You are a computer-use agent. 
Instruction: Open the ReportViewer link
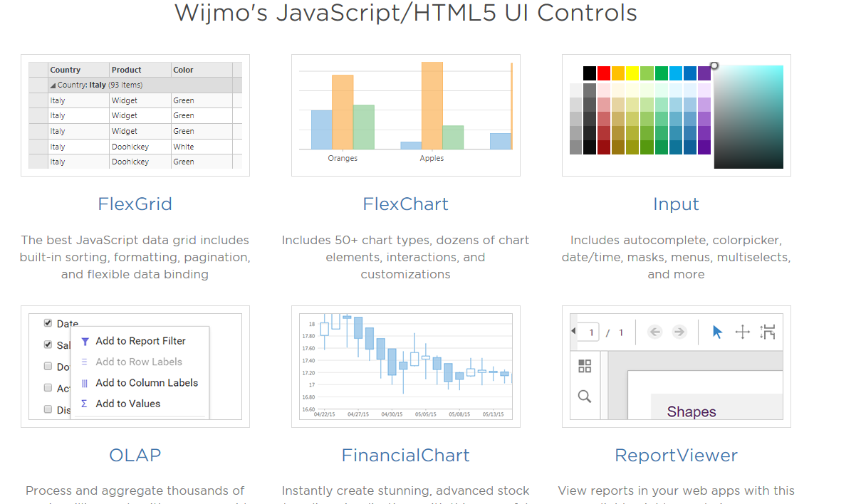[x=676, y=455]
